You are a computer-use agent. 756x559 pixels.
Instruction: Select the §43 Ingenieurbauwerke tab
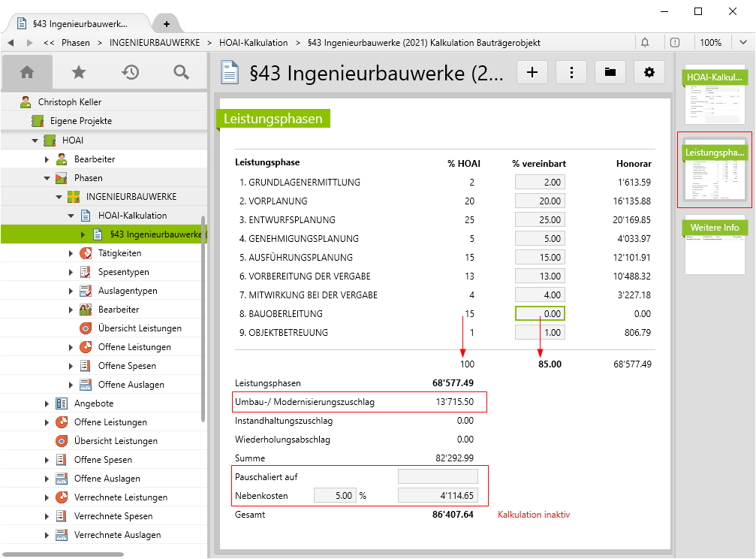80,24
